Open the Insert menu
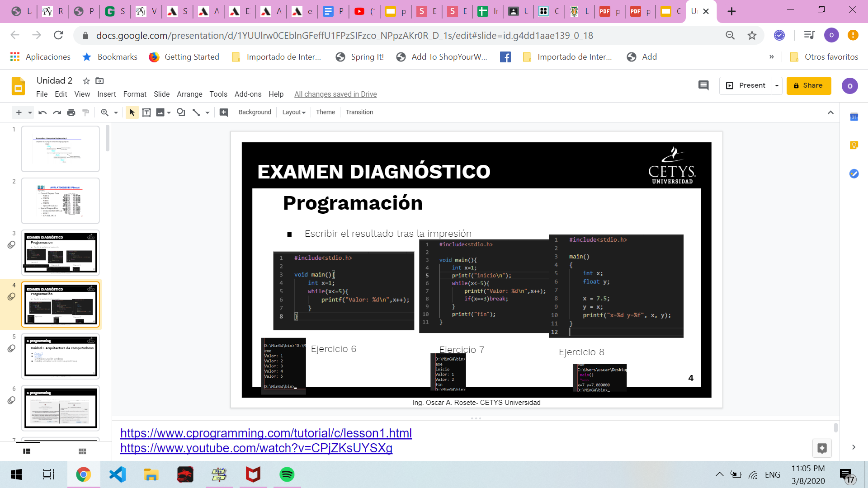Viewport: 868px width, 488px height. pyautogui.click(x=107, y=94)
